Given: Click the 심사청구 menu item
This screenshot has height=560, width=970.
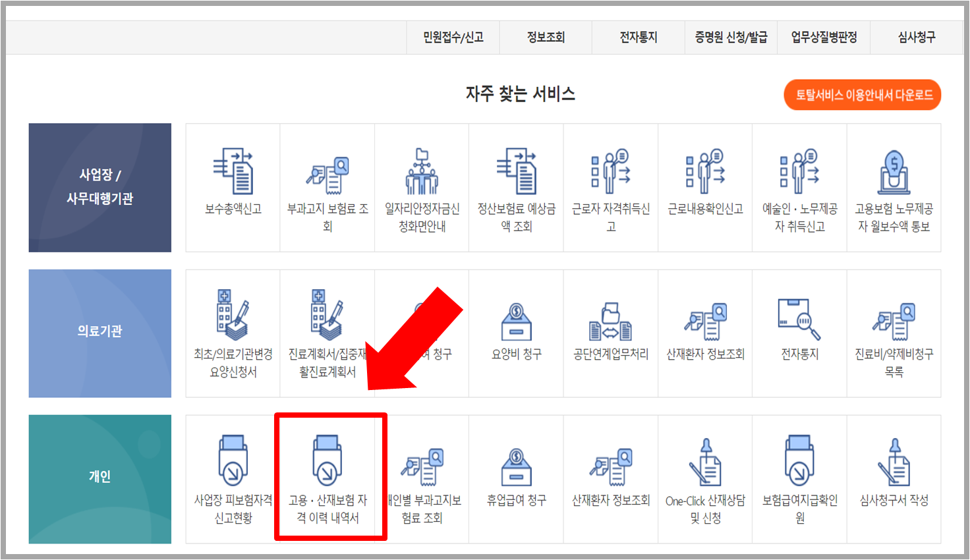Looking at the screenshot, I should (917, 38).
